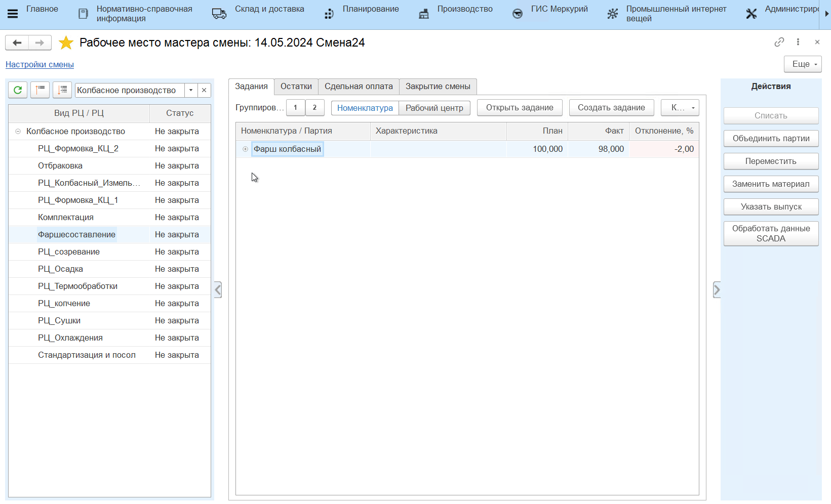Select grouping level 2 button
Image resolution: width=831 pixels, height=504 pixels.
click(x=314, y=108)
